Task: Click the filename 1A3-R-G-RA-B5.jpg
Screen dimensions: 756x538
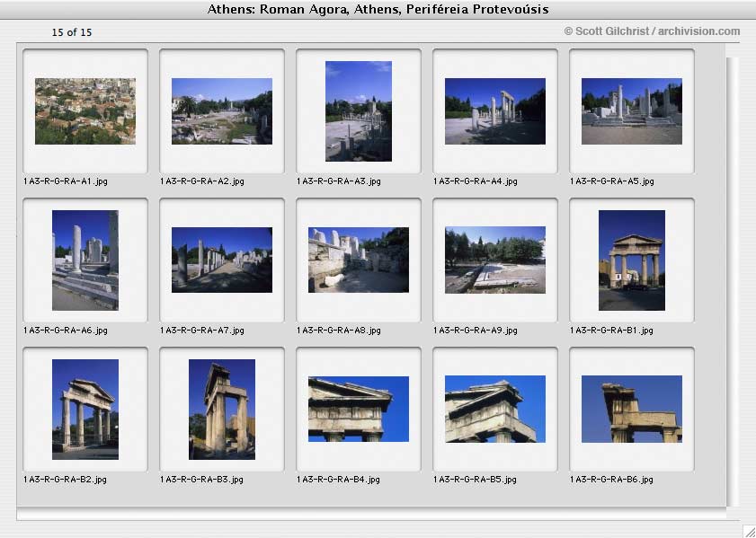Action: click(x=475, y=480)
